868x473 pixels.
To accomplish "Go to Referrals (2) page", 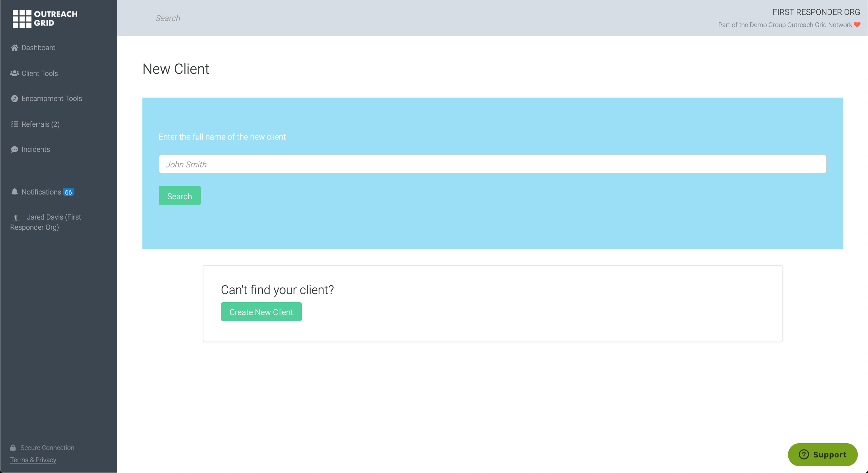I will click(41, 124).
